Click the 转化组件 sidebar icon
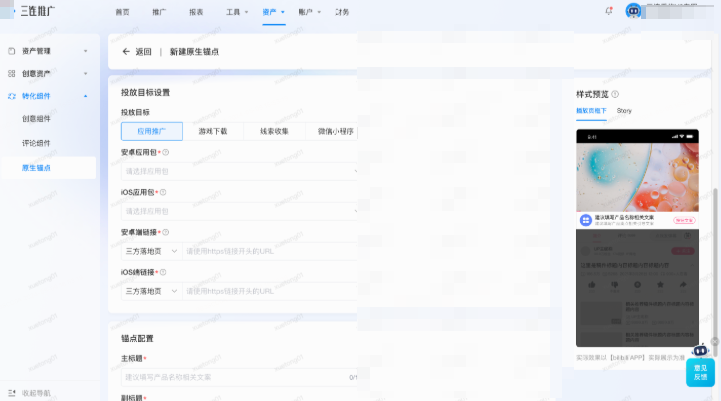 pyautogui.click(x=12, y=96)
